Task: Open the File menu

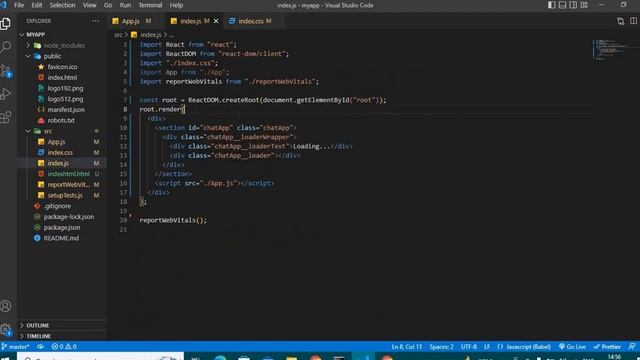Action: tap(19, 5)
